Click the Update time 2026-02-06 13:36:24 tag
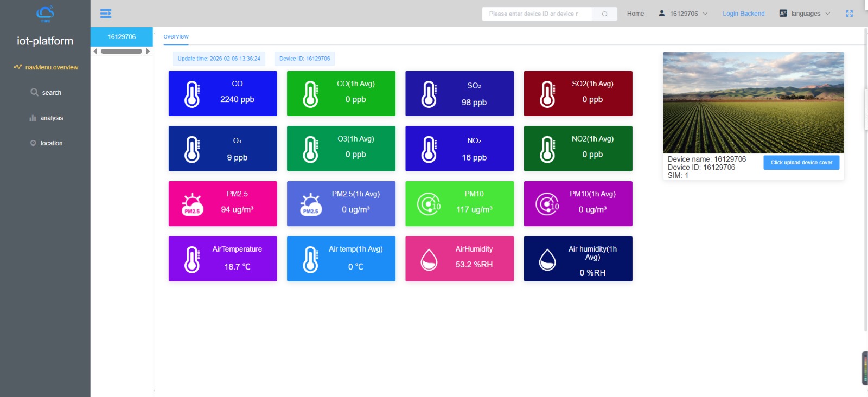 click(219, 59)
